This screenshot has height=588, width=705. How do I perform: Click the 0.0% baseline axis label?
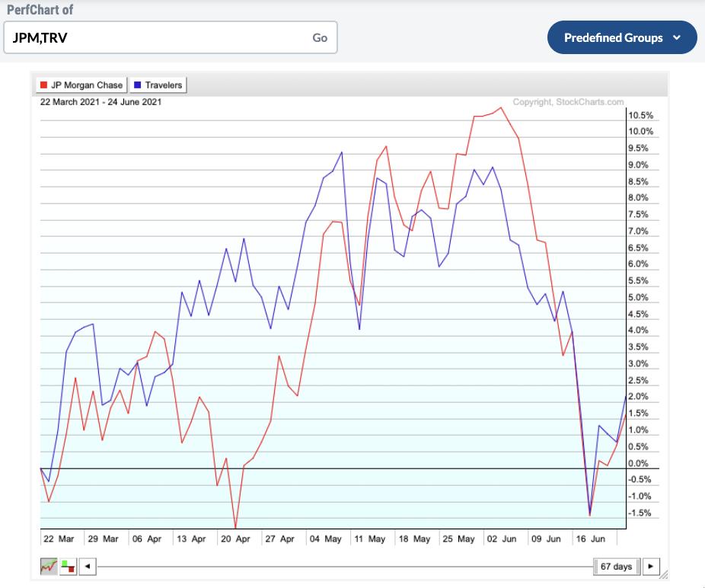(638, 463)
